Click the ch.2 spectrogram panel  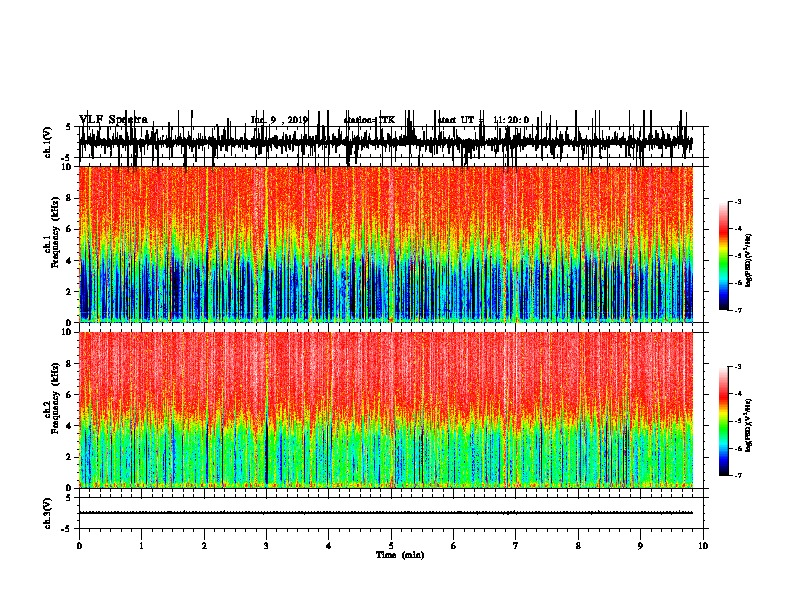click(x=386, y=410)
